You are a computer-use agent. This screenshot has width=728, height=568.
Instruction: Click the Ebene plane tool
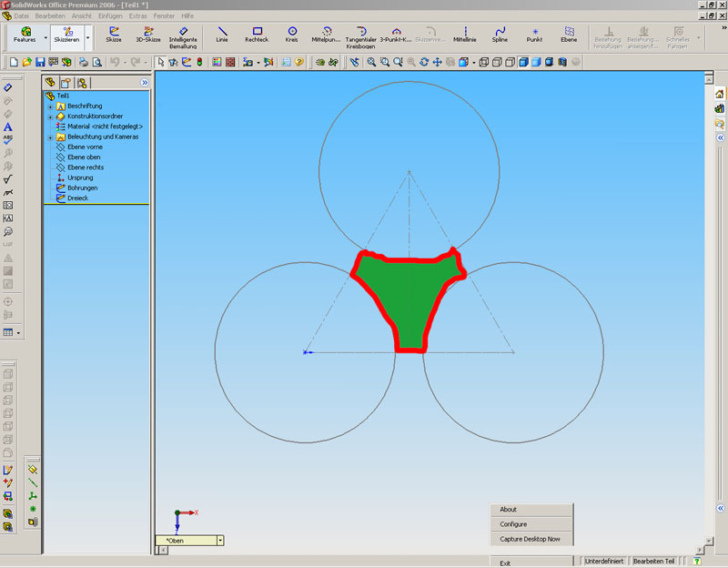[x=569, y=35]
